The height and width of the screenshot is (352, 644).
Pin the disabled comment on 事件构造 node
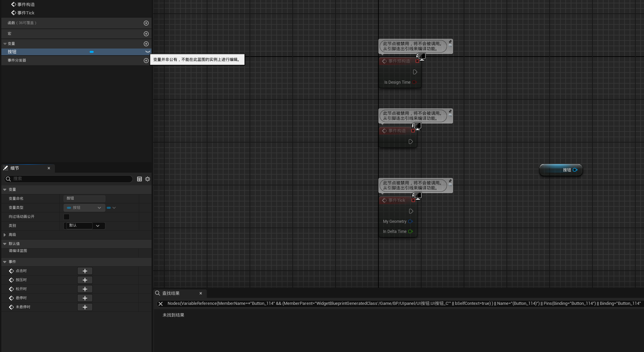click(x=450, y=111)
